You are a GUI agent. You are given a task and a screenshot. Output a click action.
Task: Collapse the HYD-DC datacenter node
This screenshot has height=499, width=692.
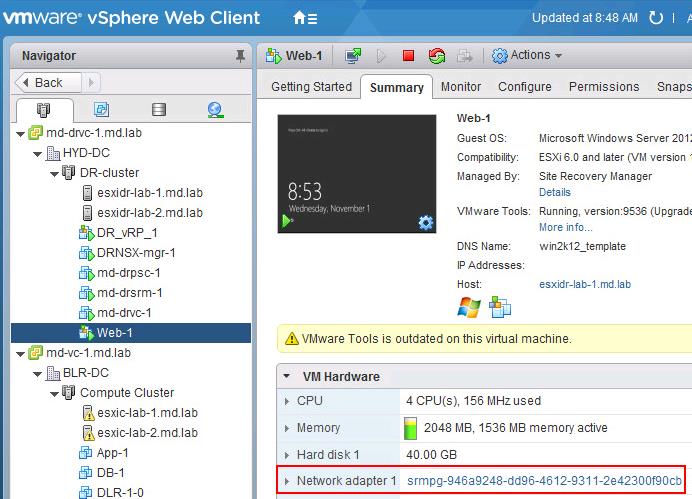tap(38, 154)
